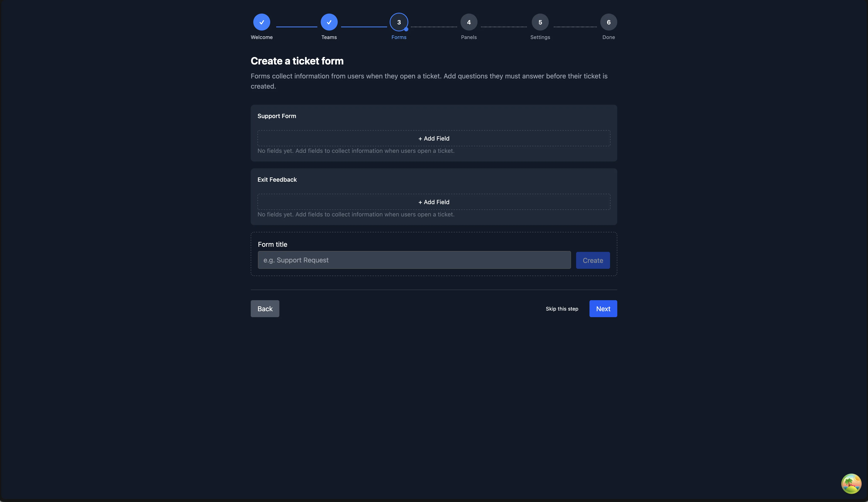
Task: Click the Create form button
Action: click(593, 260)
